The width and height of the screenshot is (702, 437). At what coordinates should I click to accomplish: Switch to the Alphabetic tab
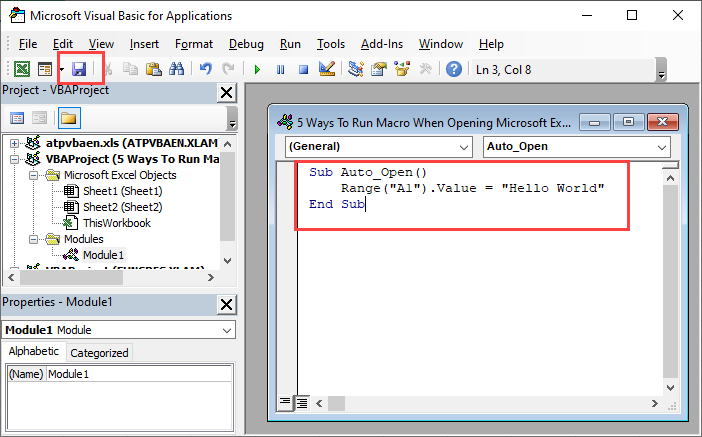point(34,351)
